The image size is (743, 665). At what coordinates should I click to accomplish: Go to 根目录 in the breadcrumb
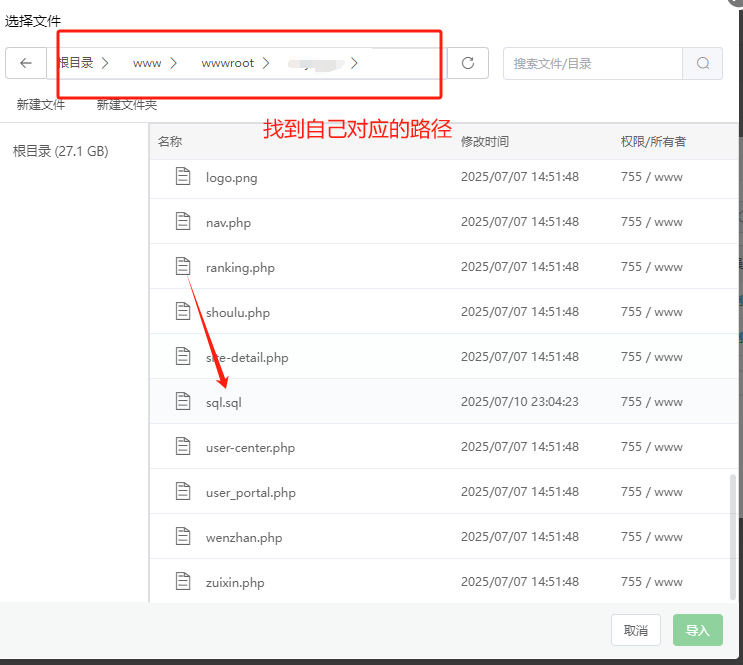[x=75, y=63]
